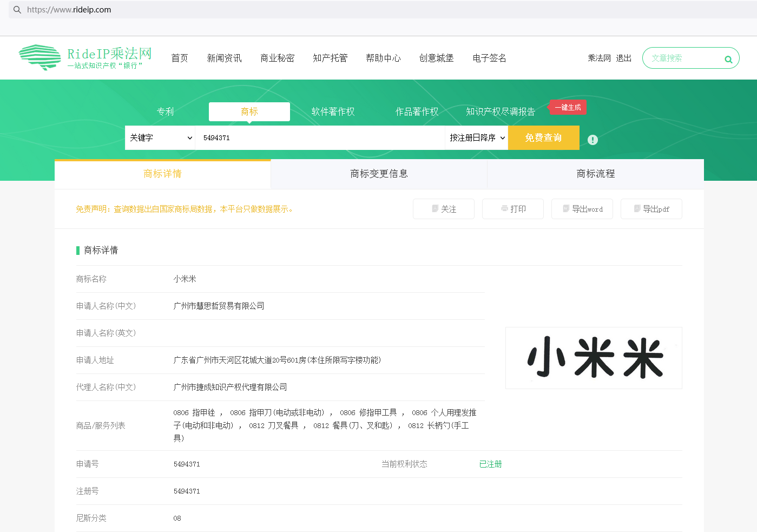This screenshot has height=532, width=757.
Task: Open the 知识产权尽调报告 tab
Action: point(501,111)
